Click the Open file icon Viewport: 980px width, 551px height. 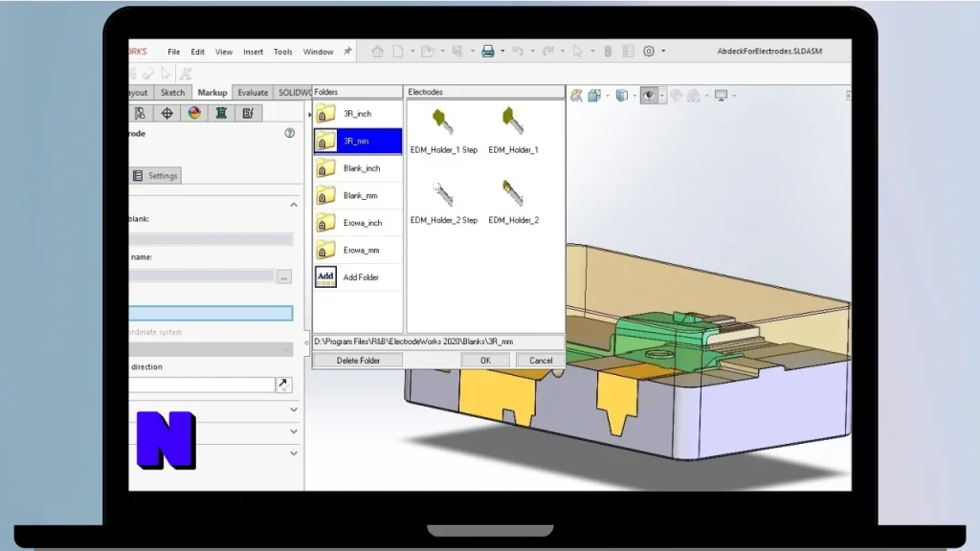[428, 52]
